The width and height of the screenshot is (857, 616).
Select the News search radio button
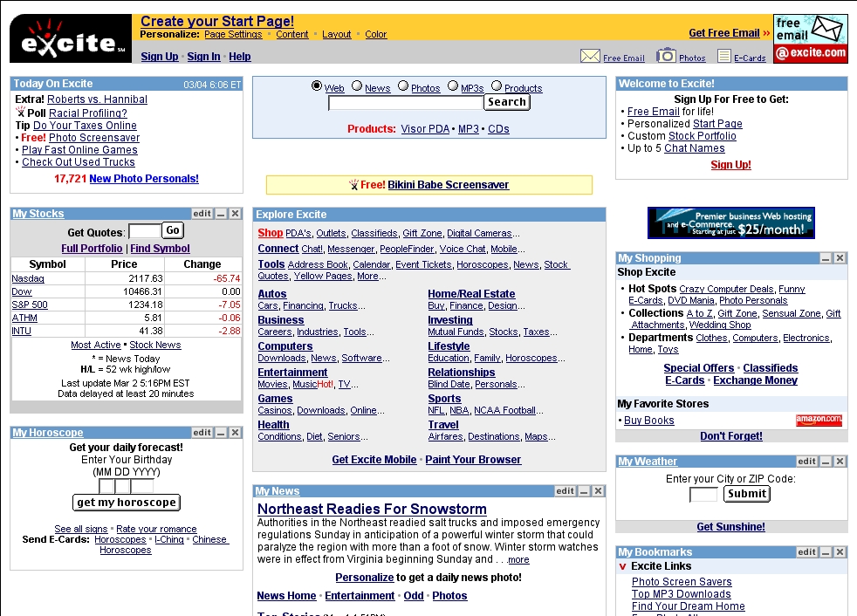[x=357, y=86]
